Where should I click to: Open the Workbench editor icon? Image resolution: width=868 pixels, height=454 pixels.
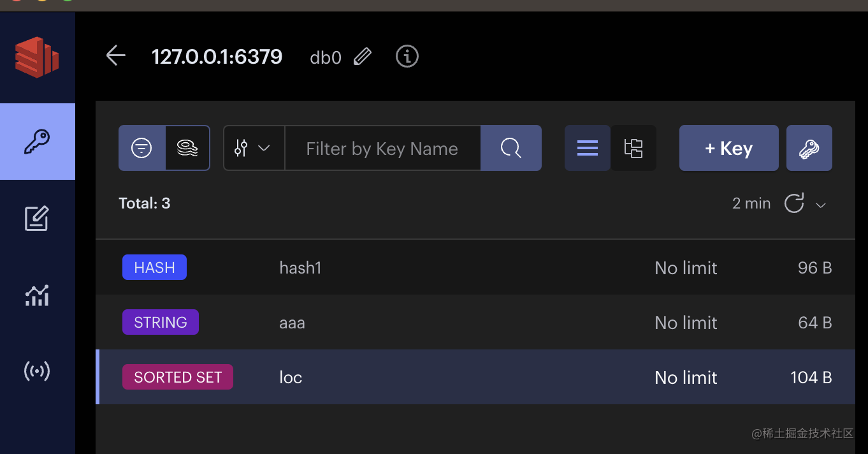[37, 219]
